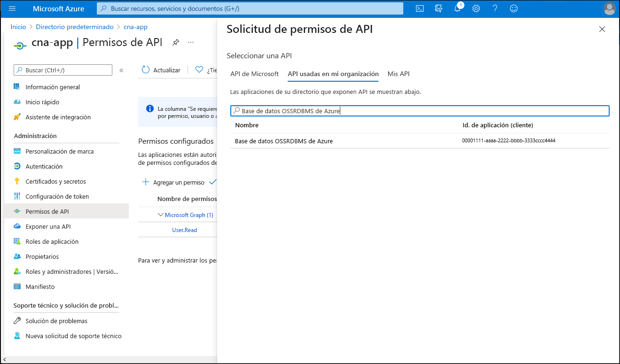The width and height of the screenshot is (620, 364).
Task: Close the Solicitud de permisos de API panel
Action: pyautogui.click(x=602, y=29)
